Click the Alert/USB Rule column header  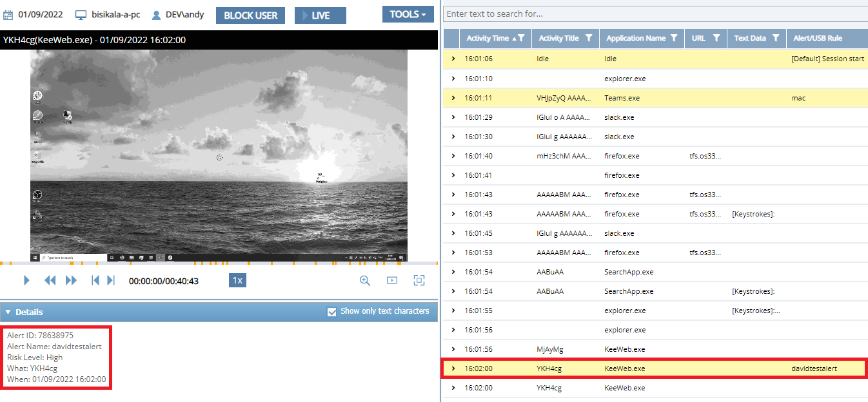817,39
